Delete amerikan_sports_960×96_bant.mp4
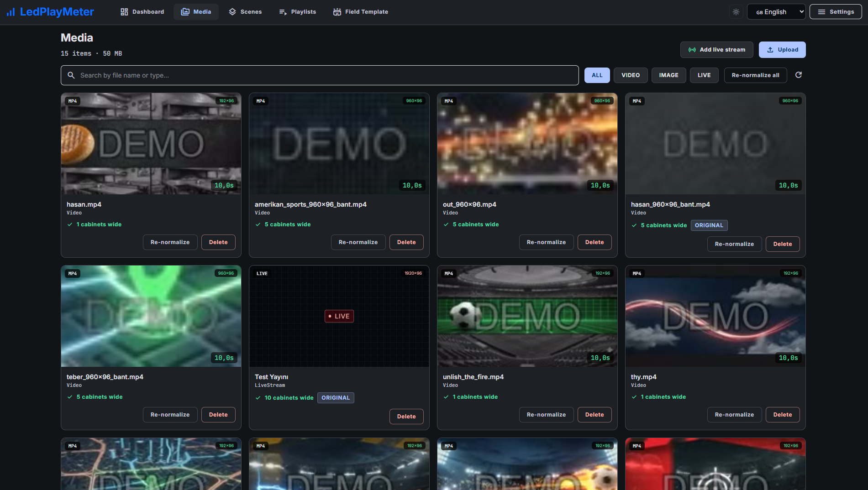 [x=406, y=242]
